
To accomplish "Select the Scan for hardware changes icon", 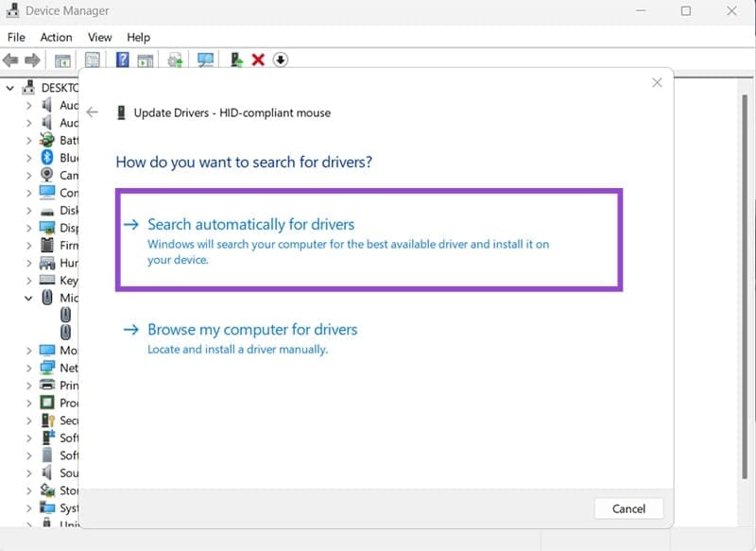I will click(204, 60).
